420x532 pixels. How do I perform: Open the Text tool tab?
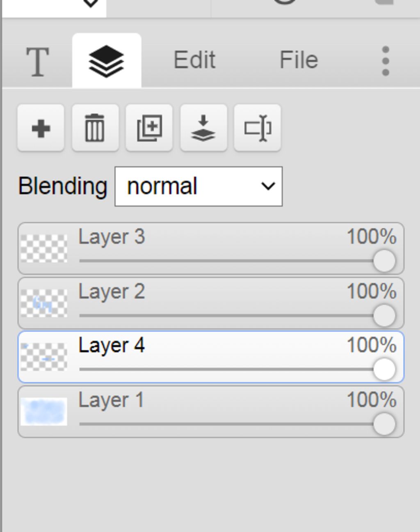[x=37, y=61]
